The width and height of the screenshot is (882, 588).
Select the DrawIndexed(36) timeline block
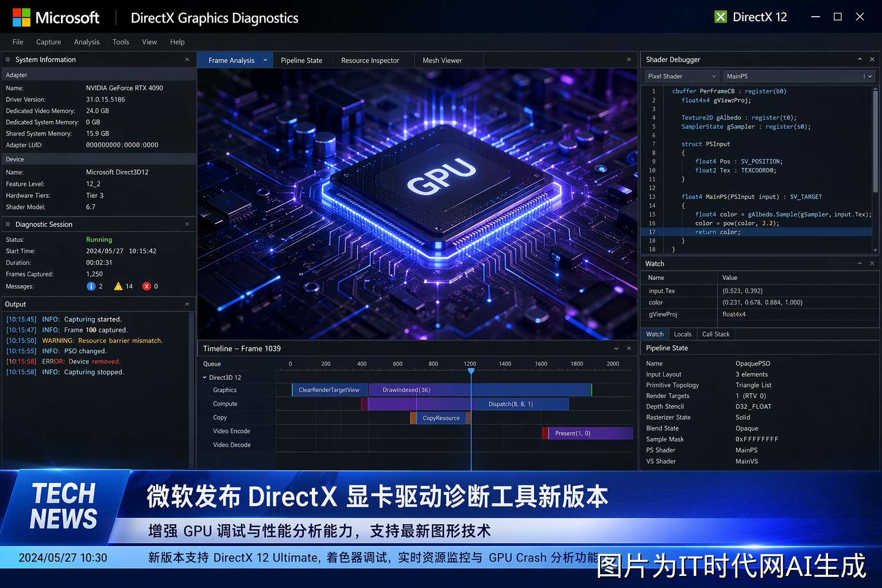point(480,390)
